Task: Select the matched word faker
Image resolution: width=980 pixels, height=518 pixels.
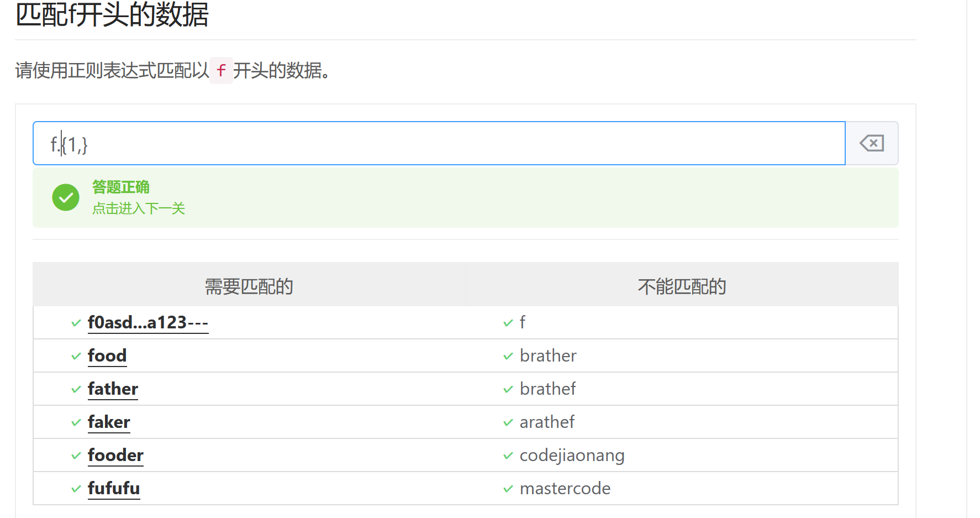Action: coord(109,422)
